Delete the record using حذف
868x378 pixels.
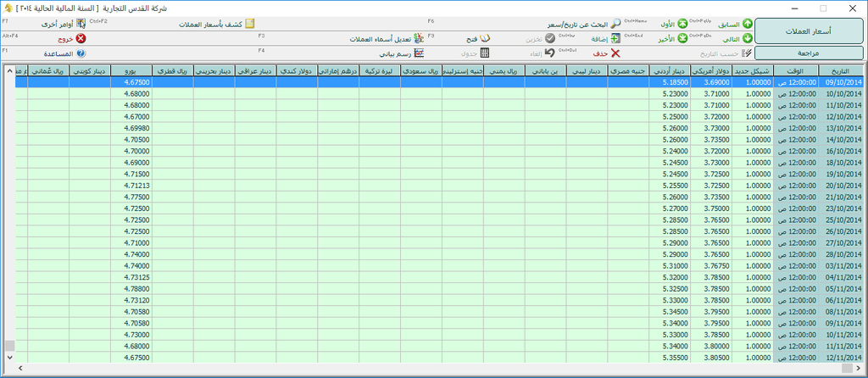(615, 53)
